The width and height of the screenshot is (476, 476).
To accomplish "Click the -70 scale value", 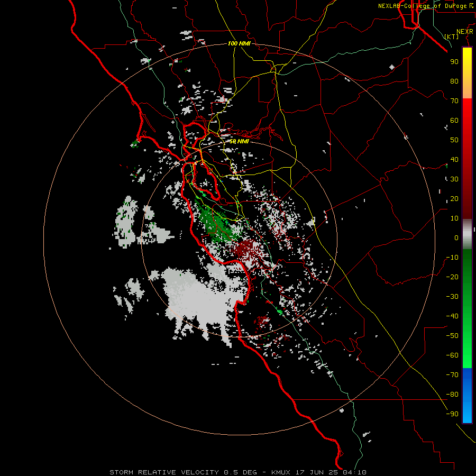I will [x=452, y=375].
